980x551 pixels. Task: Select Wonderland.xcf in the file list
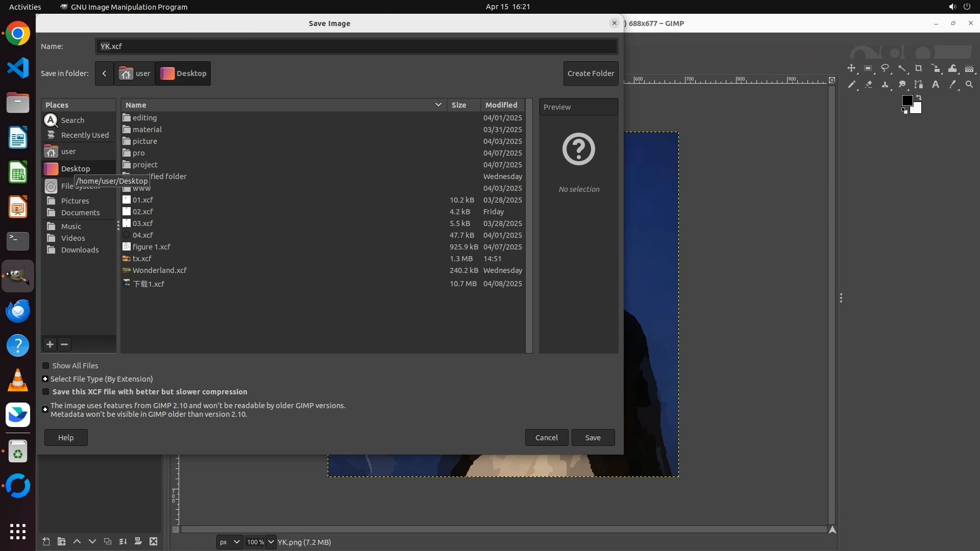tap(160, 270)
